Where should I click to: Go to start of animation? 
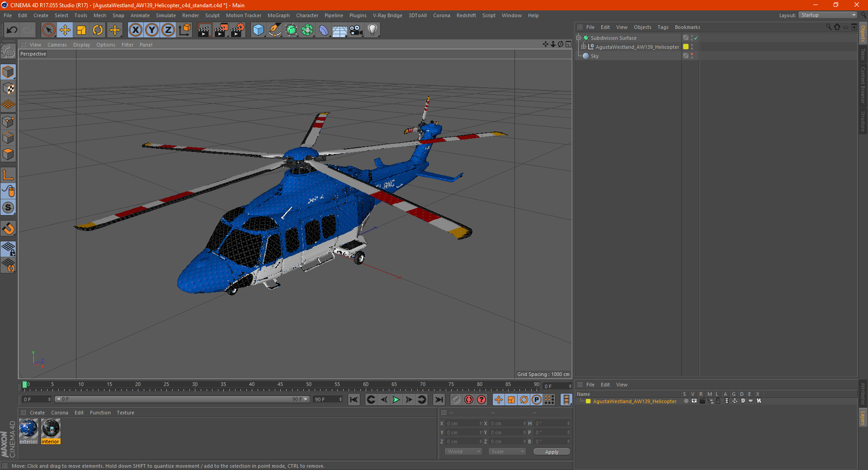[354, 399]
